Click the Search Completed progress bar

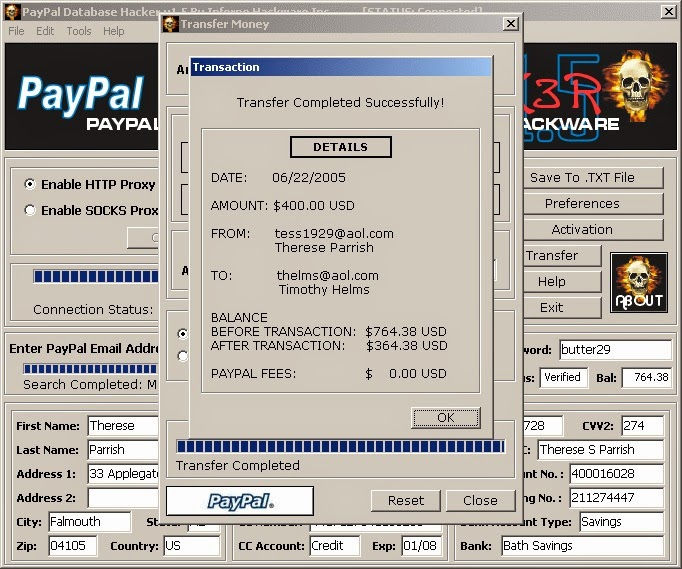pyautogui.click(x=90, y=369)
